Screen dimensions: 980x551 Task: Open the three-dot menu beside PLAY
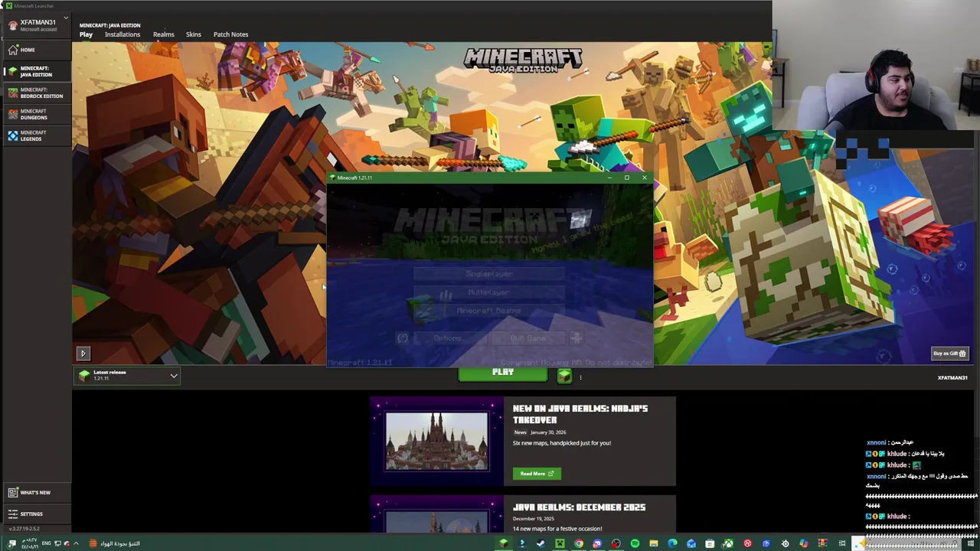click(x=580, y=377)
